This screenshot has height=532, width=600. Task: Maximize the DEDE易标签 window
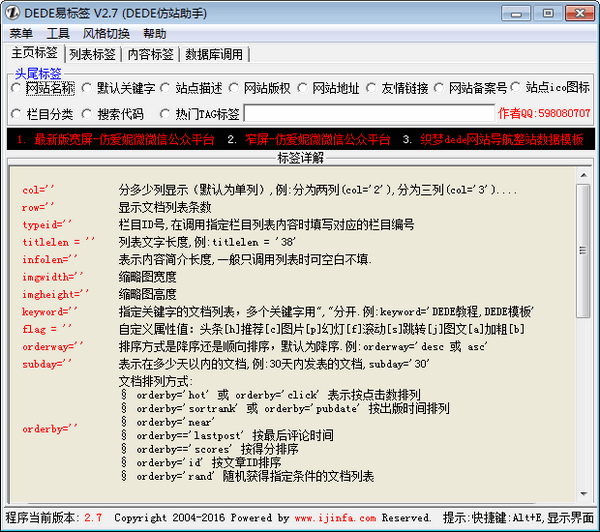[x=548, y=14]
